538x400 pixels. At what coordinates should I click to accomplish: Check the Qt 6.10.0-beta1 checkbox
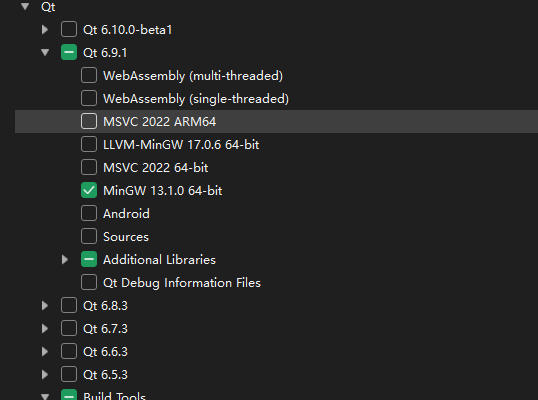tap(69, 30)
